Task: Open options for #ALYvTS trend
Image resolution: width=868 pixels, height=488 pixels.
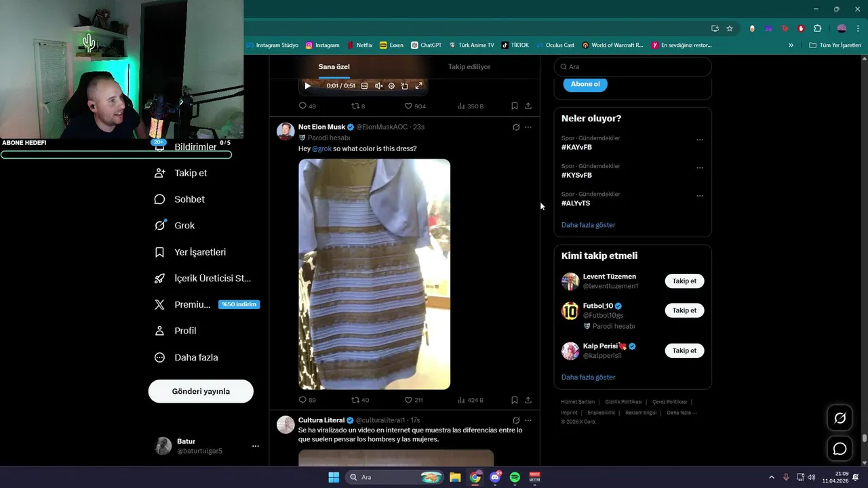Action: [x=700, y=197]
